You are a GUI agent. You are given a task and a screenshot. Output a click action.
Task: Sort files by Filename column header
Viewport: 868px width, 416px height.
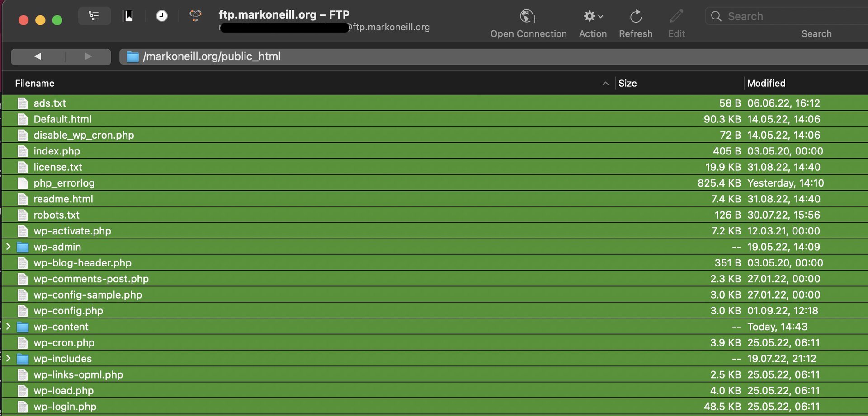tap(35, 83)
